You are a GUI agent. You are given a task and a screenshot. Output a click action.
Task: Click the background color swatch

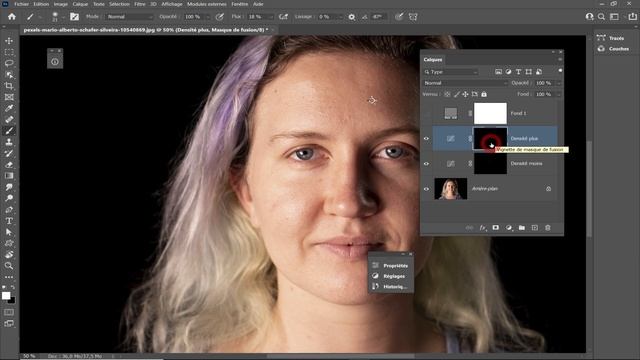pyautogui.click(x=12, y=301)
